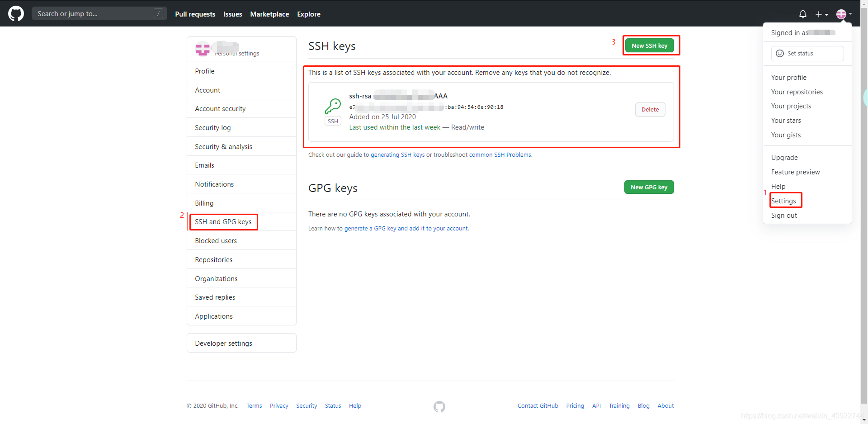The width and height of the screenshot is (868, 424).
Task: Select SSH and GPG keys in the sidebar
Action: click(223, 222)
